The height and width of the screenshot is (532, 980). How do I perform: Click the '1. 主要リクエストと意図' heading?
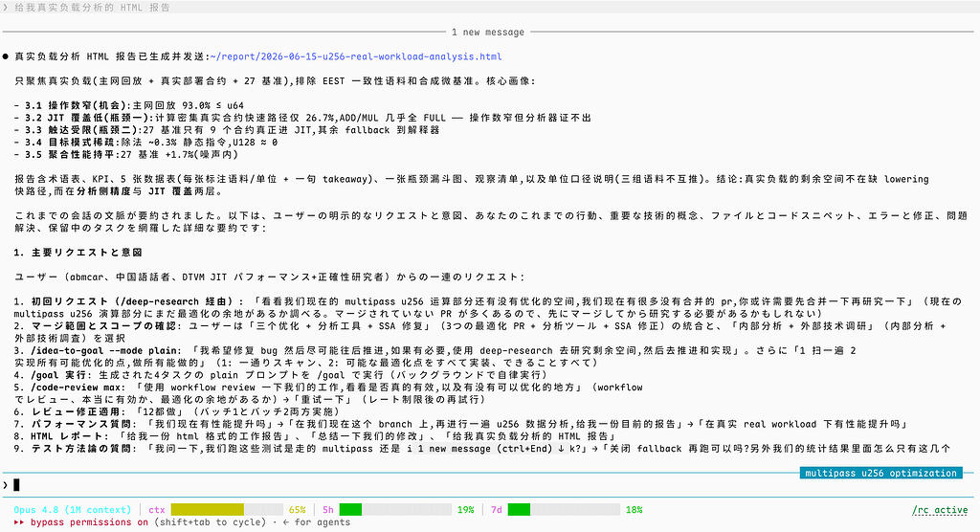tap(78, 252)
